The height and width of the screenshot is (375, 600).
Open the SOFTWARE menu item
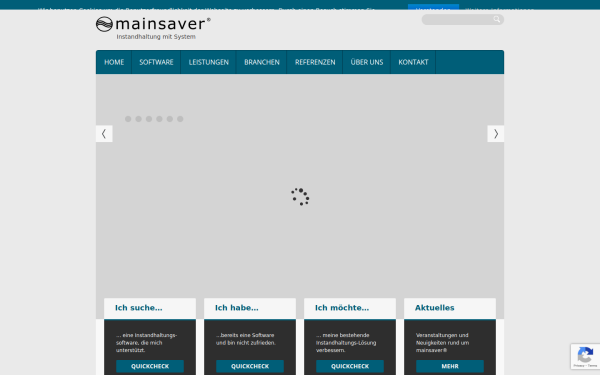pos(156,62)
